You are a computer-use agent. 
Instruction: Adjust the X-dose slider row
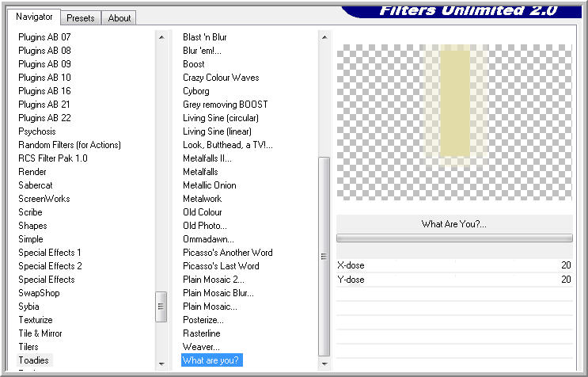coord(454,265)
